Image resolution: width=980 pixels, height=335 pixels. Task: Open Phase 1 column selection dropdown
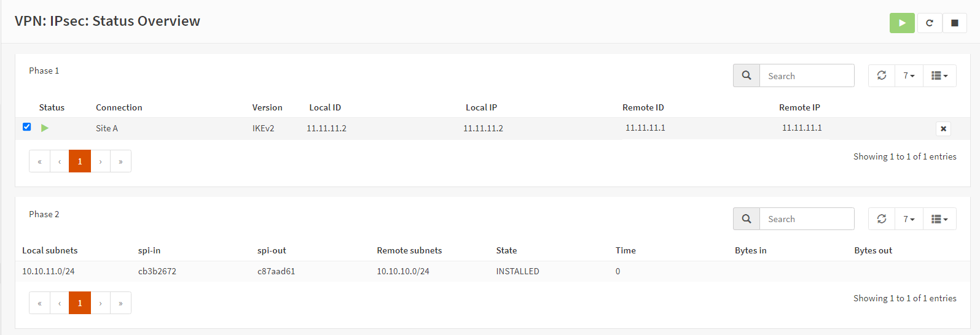coord(939,75)
